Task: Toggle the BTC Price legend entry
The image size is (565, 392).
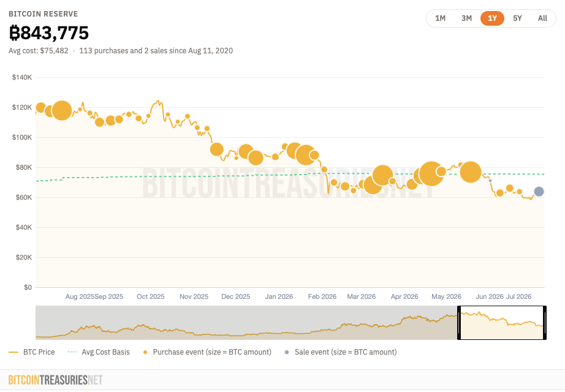Action: 32,352
